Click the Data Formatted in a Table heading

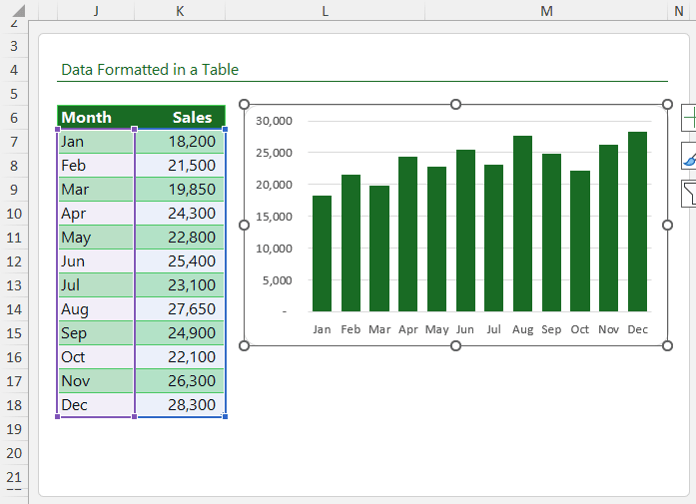click(x=150, y=70)
